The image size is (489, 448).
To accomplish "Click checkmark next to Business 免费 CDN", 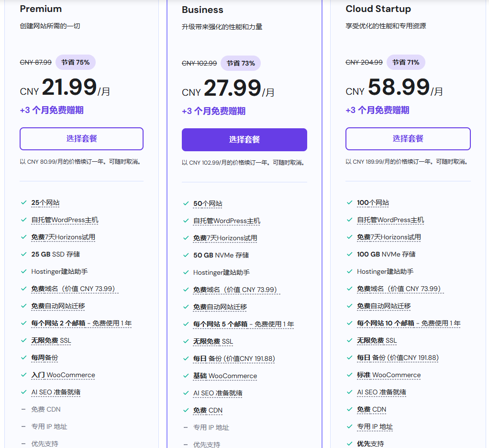I will point(186,410).
